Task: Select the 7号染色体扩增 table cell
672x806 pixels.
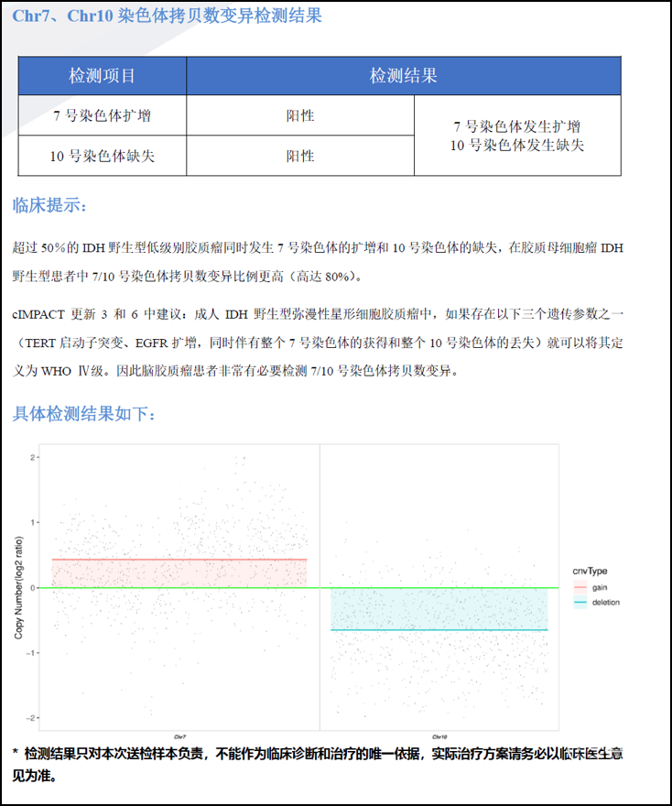Action: coord(103,115)
